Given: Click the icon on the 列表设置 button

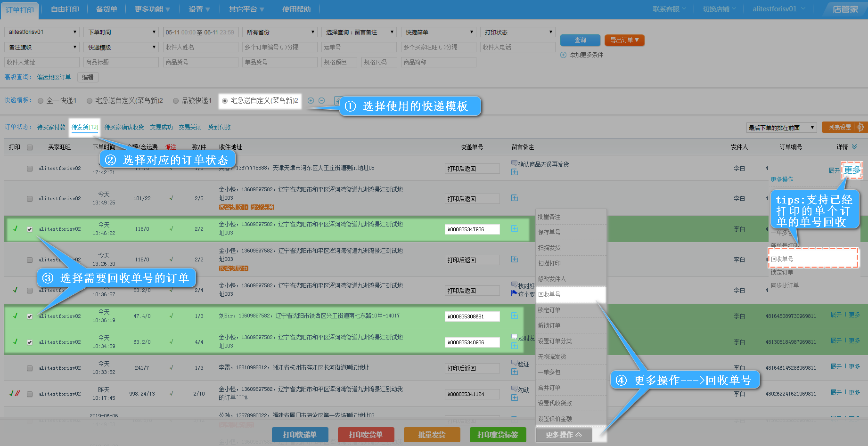Looking at the screenshot, I should (x=860, y=127).
